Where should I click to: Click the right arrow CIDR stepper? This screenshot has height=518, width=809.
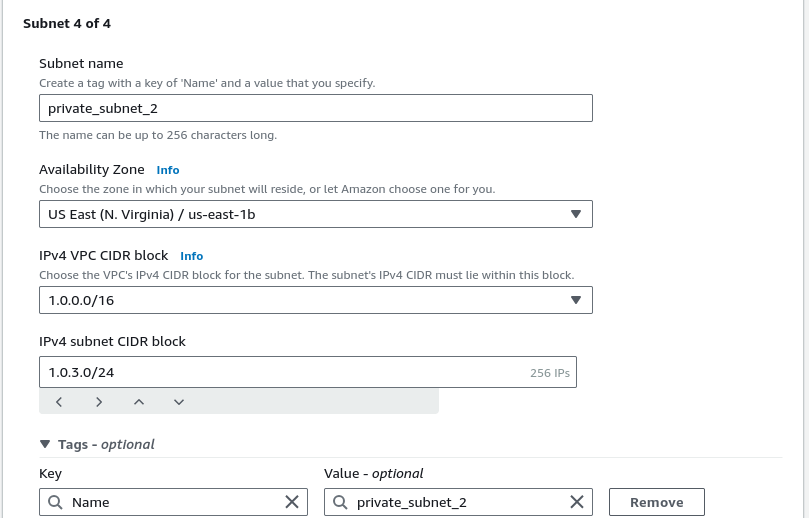pyautogui.click(x=99, y=402)
